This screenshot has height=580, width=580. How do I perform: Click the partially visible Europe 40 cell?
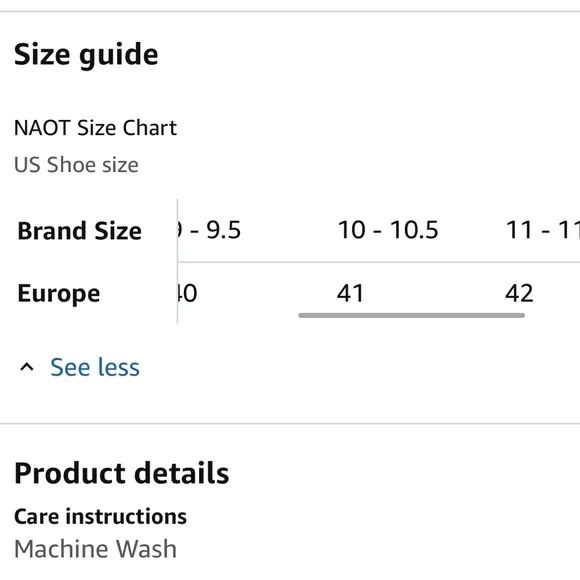coord(188,293)
